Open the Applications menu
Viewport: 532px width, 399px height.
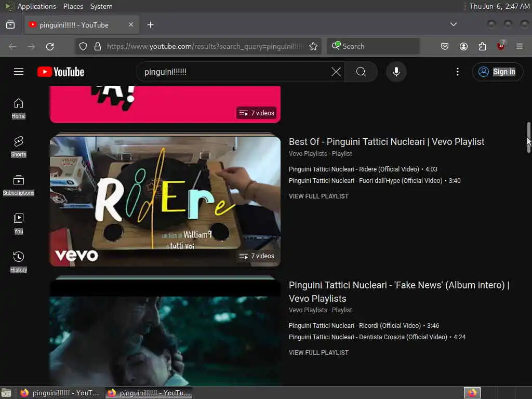pos(37,6)
